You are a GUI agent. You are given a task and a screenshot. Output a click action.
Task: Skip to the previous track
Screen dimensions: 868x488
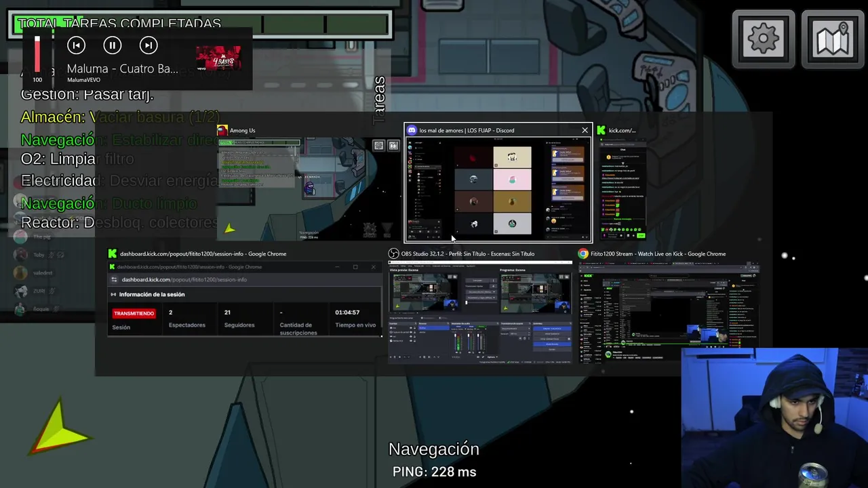(77, 45)
